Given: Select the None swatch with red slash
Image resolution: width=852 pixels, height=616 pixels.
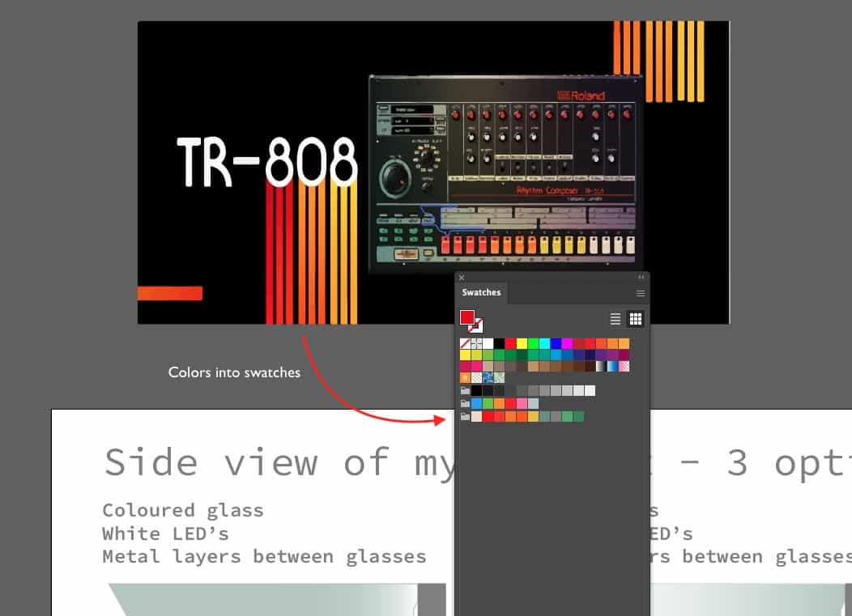Looking at the screenshot, I should [465, 343].
